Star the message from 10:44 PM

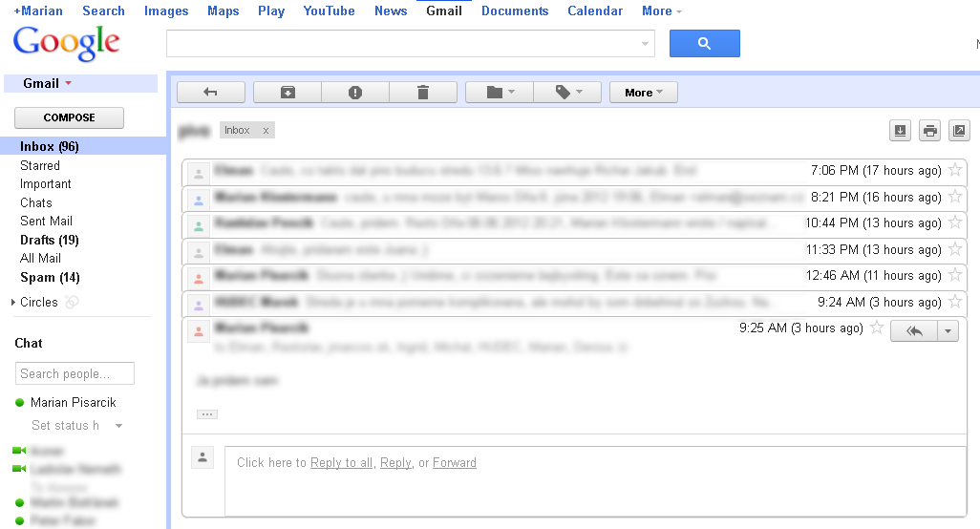955,222
